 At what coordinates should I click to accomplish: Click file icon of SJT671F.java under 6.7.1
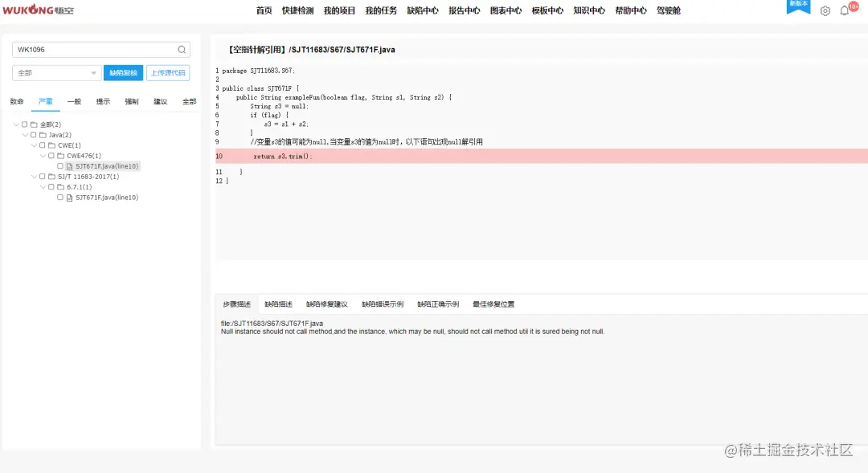pyautogui.click(x=70, y=198)
